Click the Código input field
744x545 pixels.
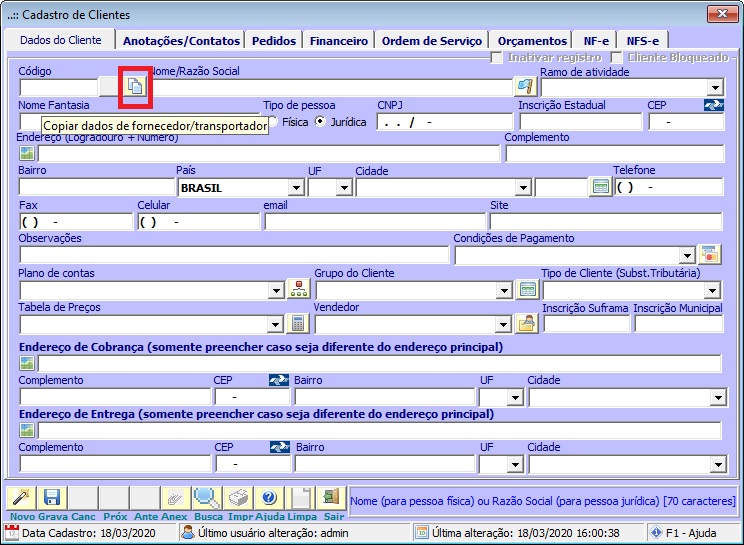coord(58,87)
